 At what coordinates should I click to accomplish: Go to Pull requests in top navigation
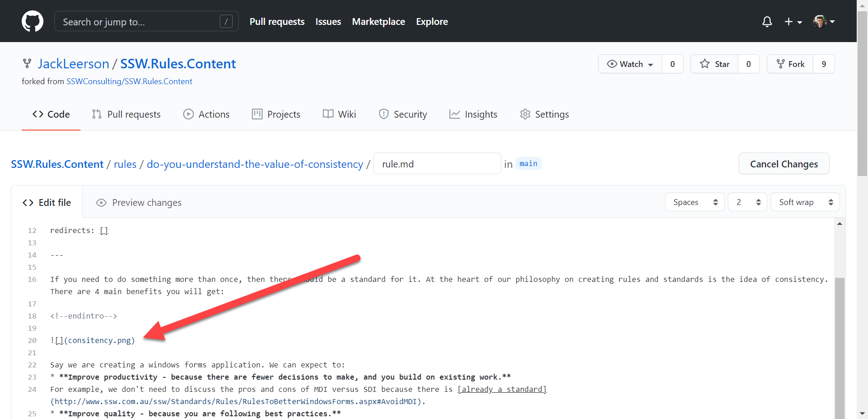(277, 22)
